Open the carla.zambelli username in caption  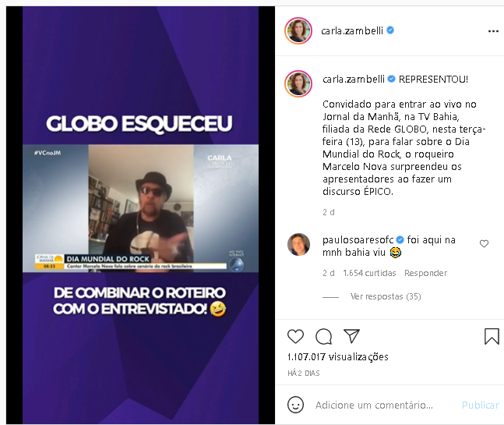[353, 79]
